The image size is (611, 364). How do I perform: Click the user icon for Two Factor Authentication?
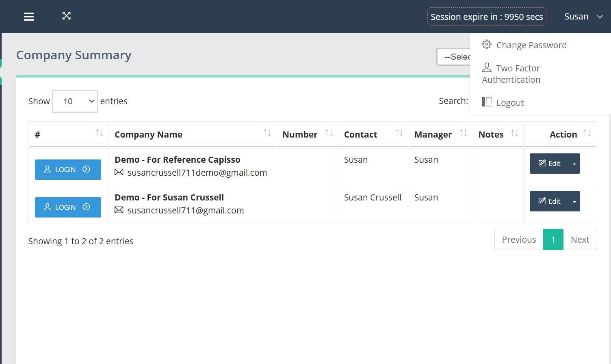click(x=487, y=67)
